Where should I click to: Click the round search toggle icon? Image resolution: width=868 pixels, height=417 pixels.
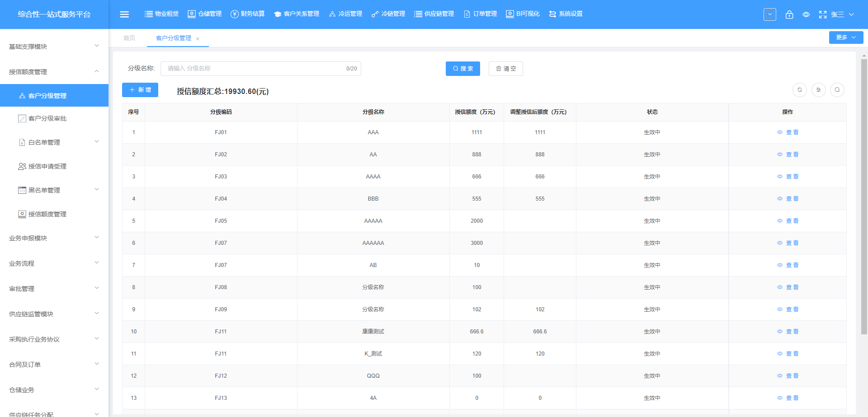point(837,90)
